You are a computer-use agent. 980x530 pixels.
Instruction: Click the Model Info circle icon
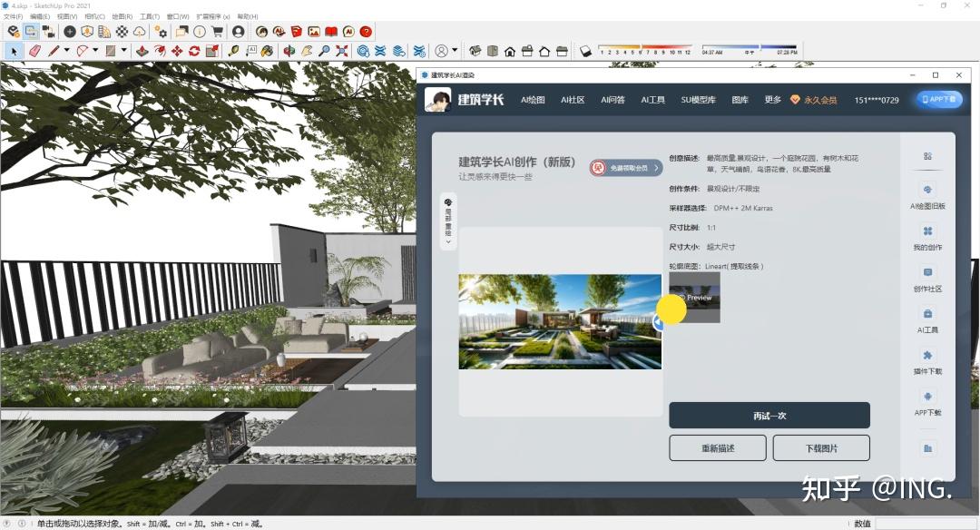[x=200, y=31]
